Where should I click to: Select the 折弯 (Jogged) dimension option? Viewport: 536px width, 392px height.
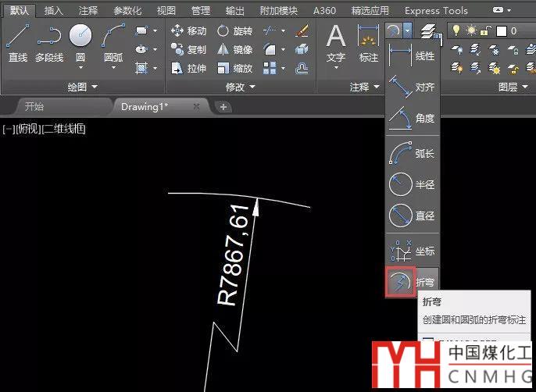click(x=413, y=282)
